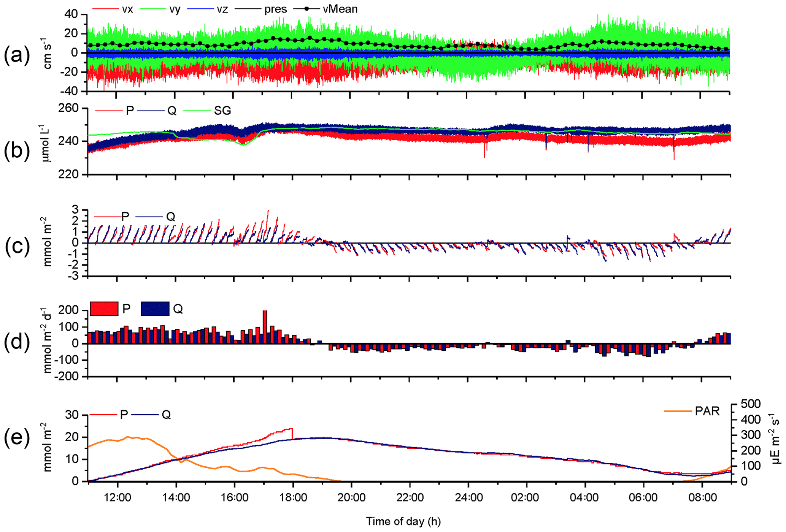The image size is (786, 532).
Task: Select the vz legend entry
Action: pos(222,9)
